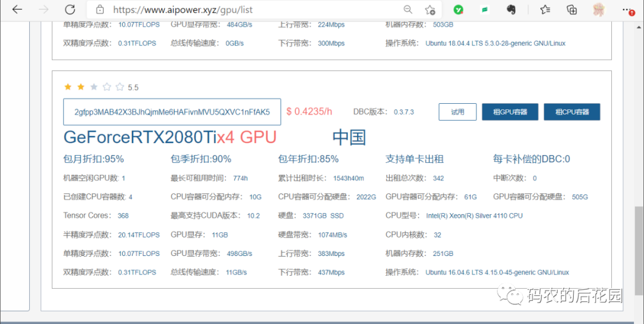Click the lock site-info icon

99,10
